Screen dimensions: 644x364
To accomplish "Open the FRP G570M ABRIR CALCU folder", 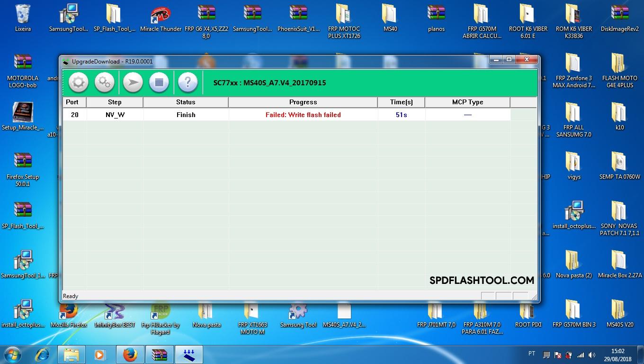I will [482, 22].
